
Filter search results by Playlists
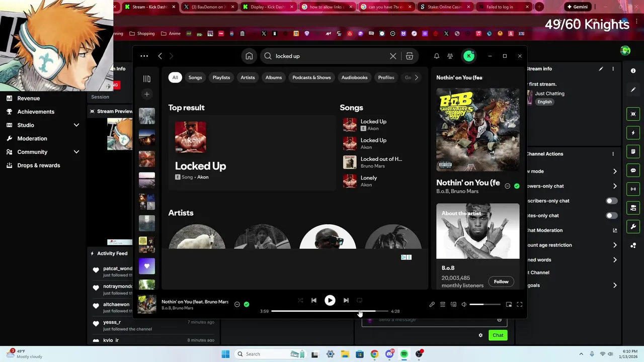[221, 77]
